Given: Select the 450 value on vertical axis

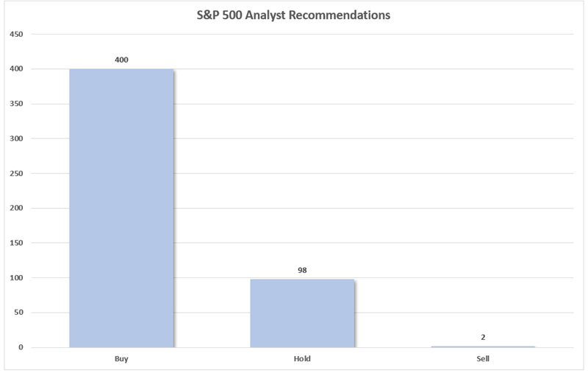Looking at the screenshot, I should (x=16, y=35).
